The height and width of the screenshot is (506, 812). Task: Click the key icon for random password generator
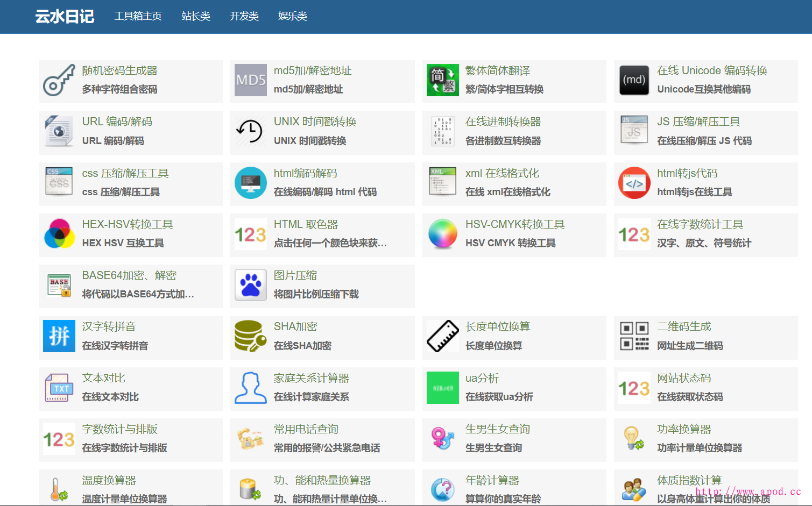point(59,81)
